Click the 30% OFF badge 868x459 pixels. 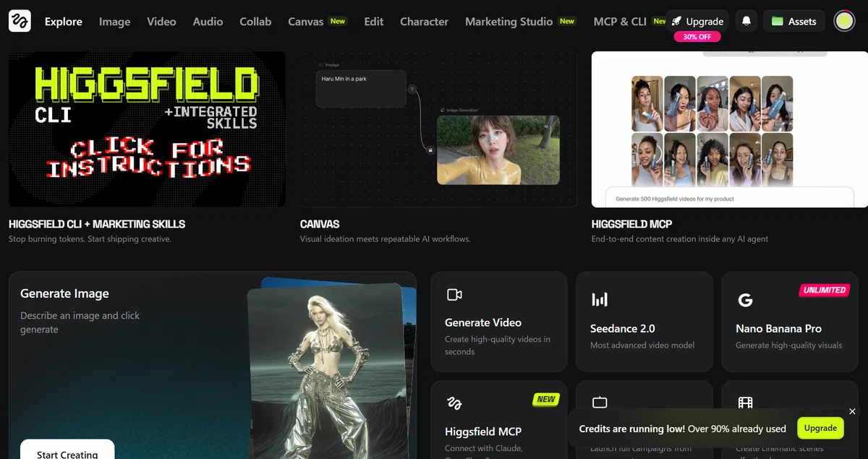coord(697,37)
